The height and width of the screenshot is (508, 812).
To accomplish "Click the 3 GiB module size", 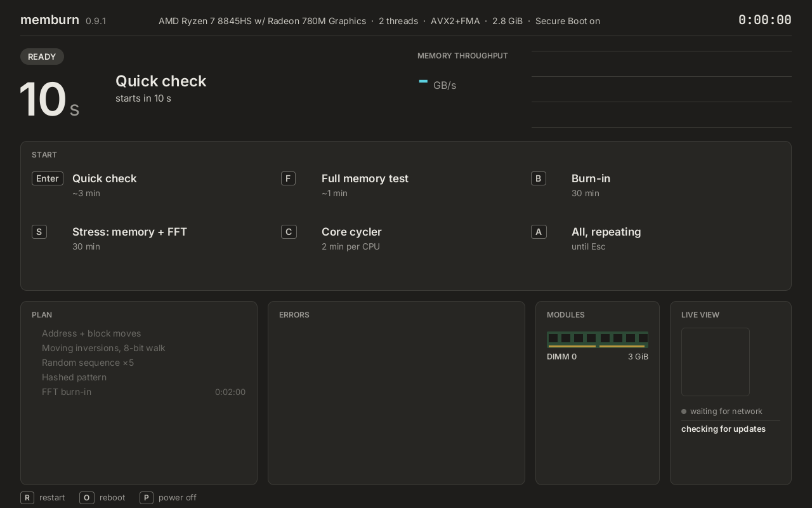I will [638, 357].
